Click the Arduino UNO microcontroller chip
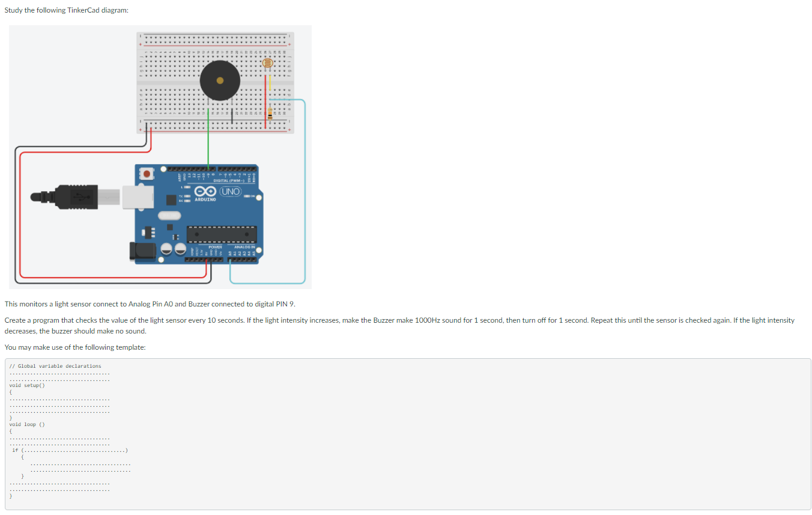The image size is (812, 515). [222, 234]
